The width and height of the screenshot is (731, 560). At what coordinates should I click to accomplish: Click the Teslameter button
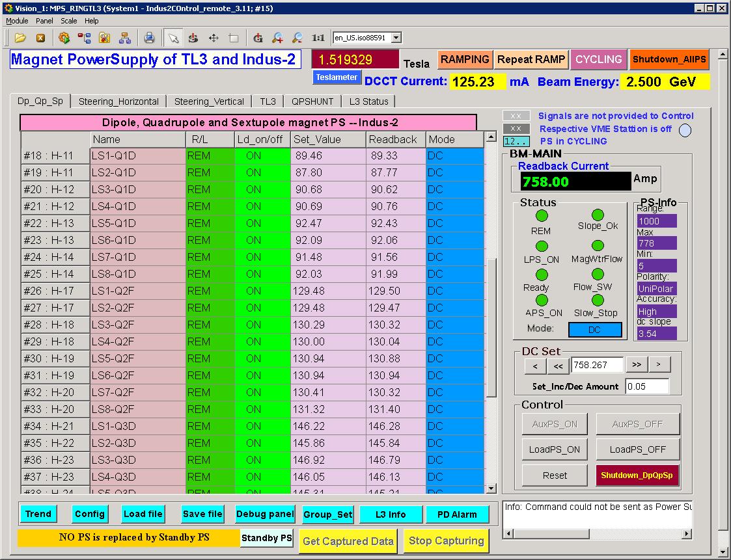pyautogui.click(x=337, y=77)
